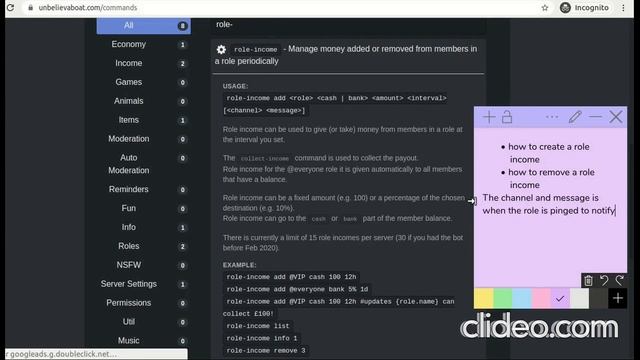
Task: Click the padlock icon in the address bar
Action: click(31, 8)
